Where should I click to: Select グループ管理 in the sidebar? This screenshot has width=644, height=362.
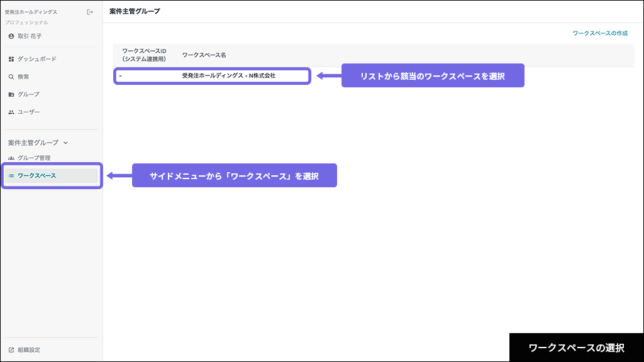34,158
